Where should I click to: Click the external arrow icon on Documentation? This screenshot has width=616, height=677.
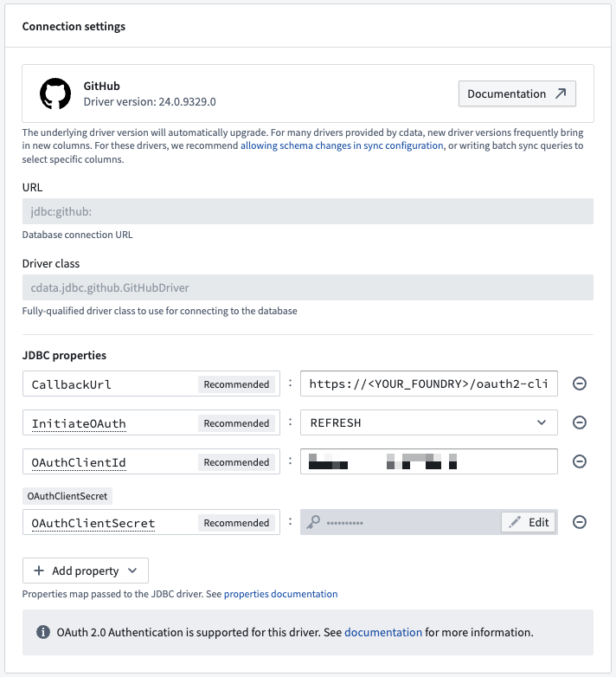[x=561, y=93]
